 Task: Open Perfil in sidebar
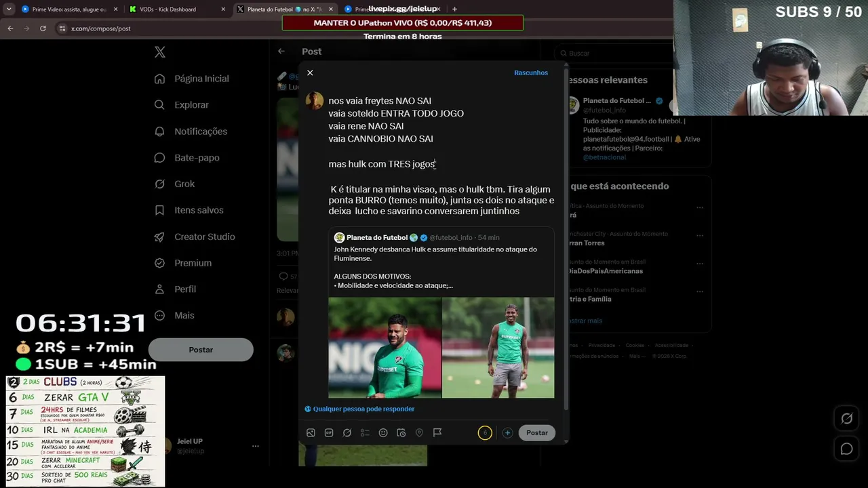coord(176,289)
